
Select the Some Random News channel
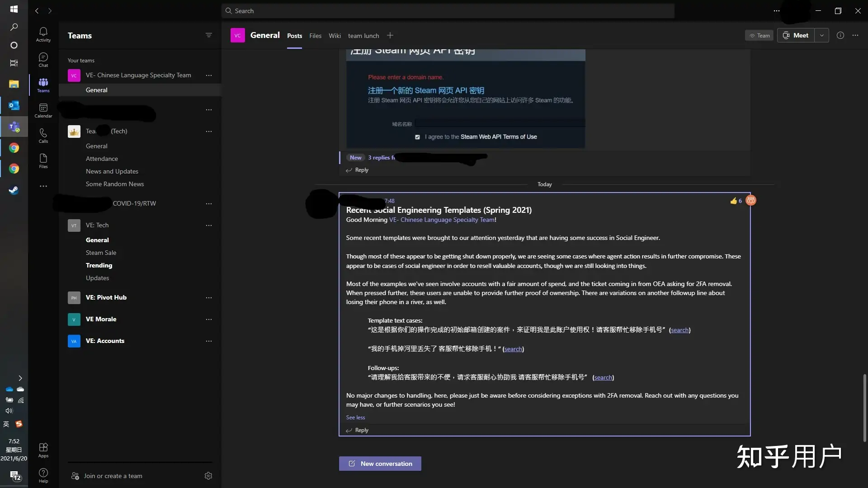tap(115, 184)
